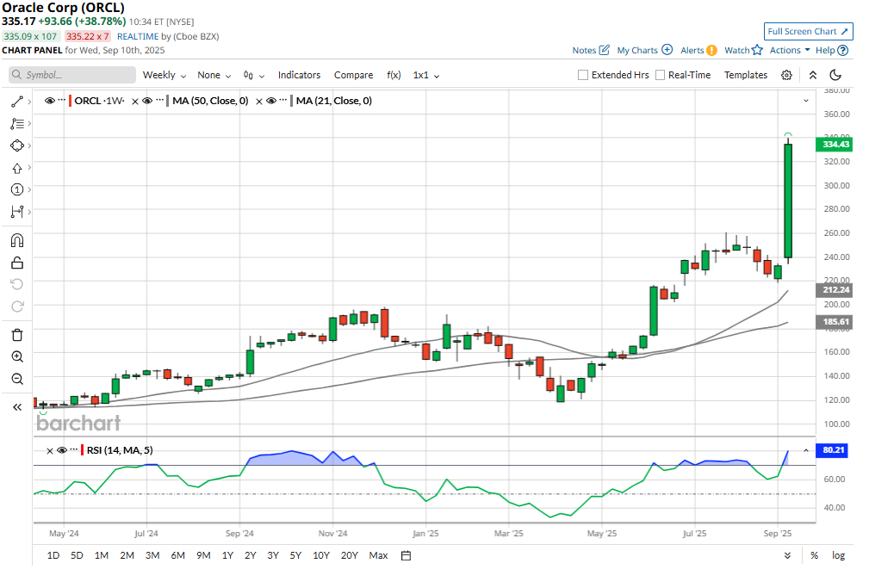Open the Indicators menu
This screenshot has height=588, width=869.
(x=299, y=76)
